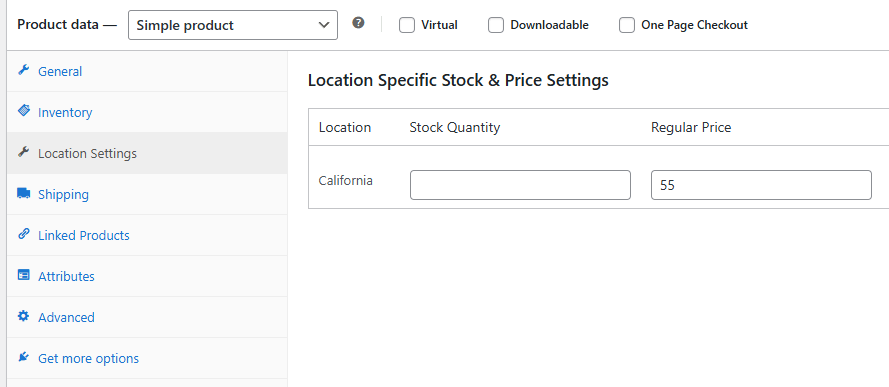Viewport: 889px width, 387px height.
Task: Open the Simple product type dropdown
Action: tap(233, 25)
